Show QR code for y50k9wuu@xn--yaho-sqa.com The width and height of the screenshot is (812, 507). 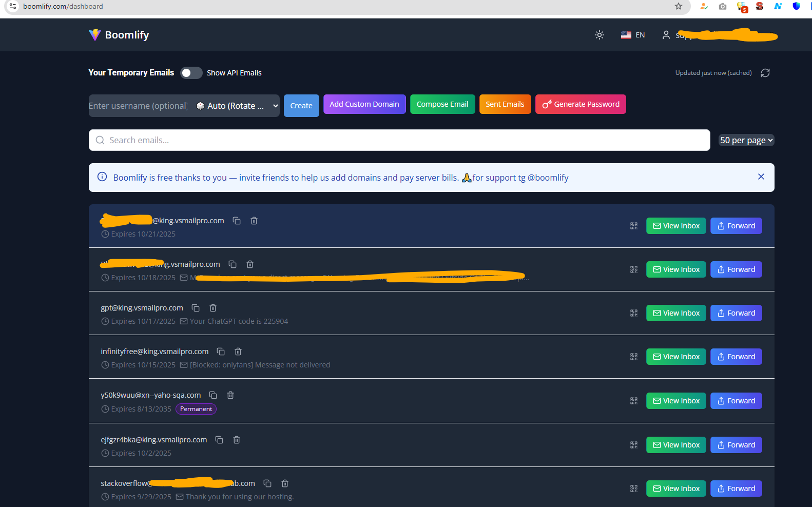[x=634, y=401]
